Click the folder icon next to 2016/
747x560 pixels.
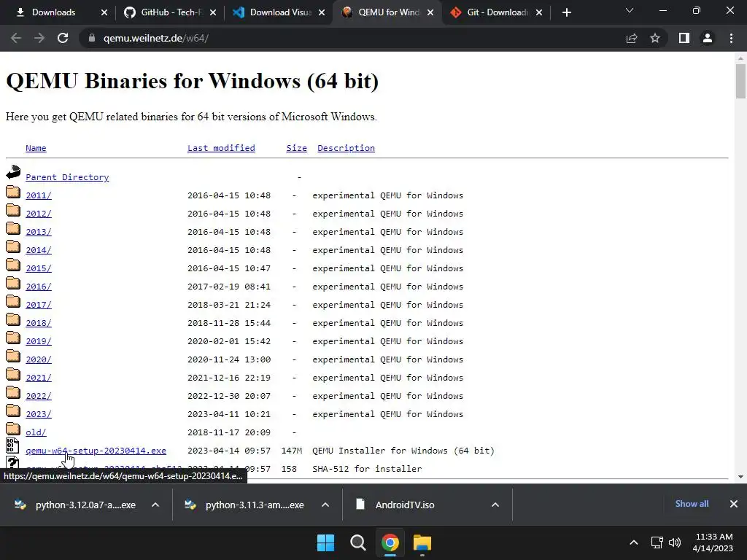[x=13, y=284]
